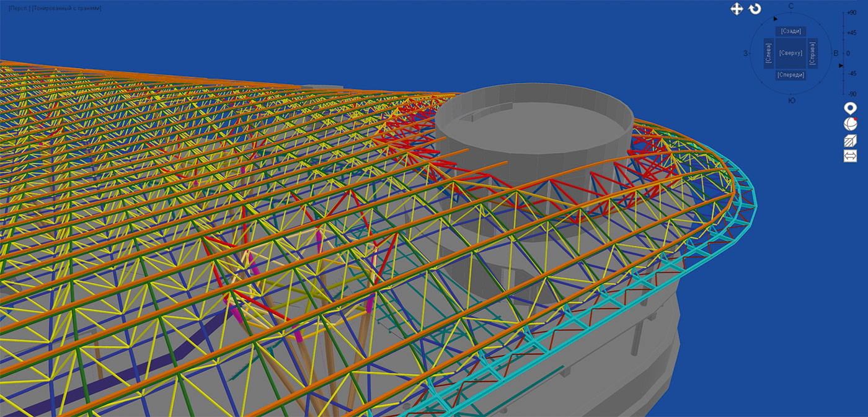
Task: Switch to the [Спереди] front view
Action: (790, 75)
